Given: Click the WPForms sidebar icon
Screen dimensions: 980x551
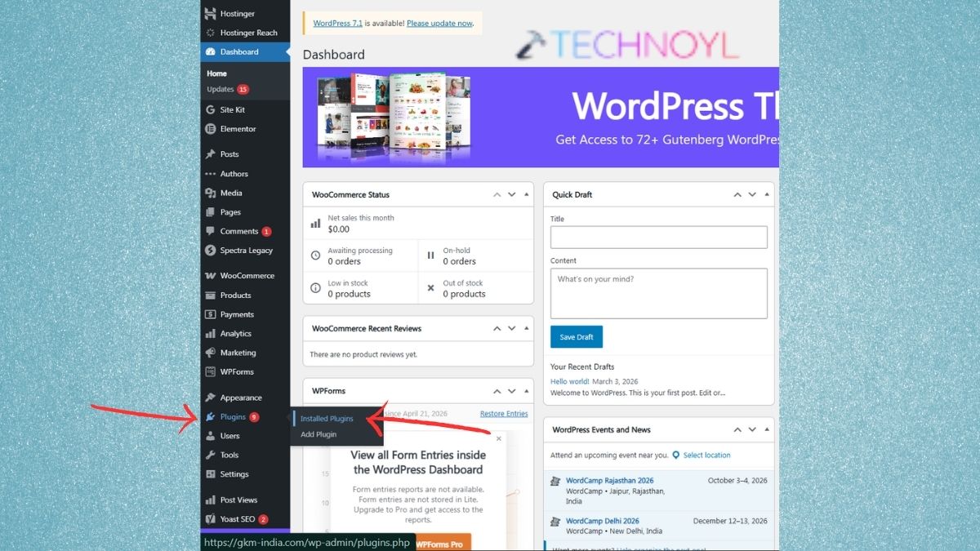Looking at the screenshot, I should pos(211,371).
